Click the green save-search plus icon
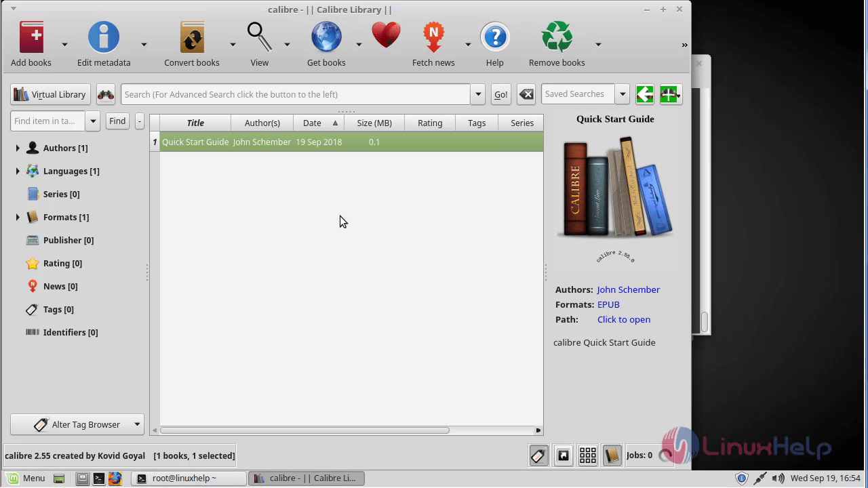This screenshot has width=868, height=488. pos(670,94)
